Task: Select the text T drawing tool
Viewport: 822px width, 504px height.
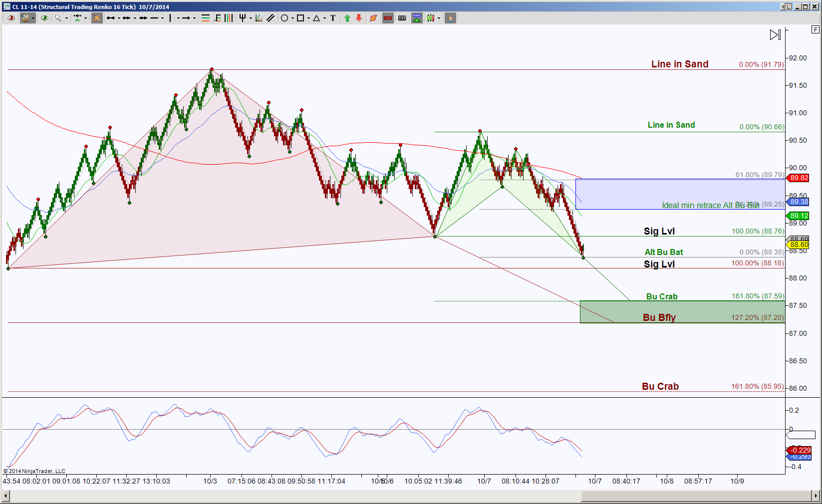Action: click(333, 18)
